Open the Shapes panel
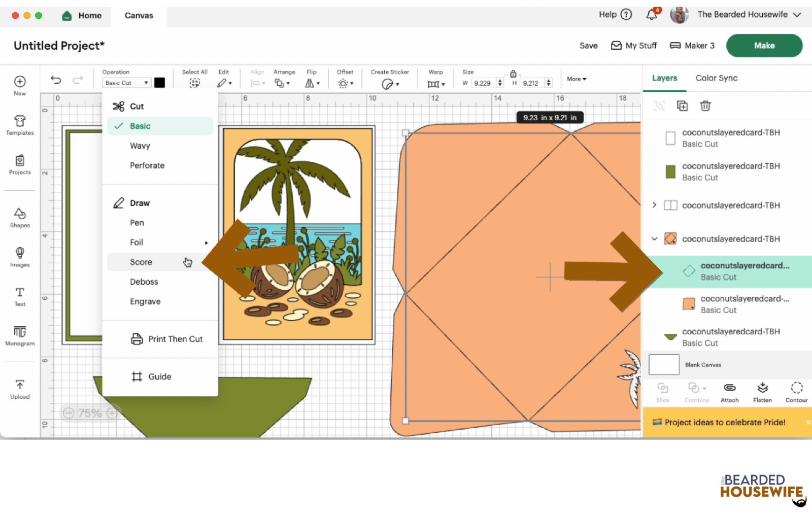The height and width of the screenshot is (516, 812). (20, 218)
